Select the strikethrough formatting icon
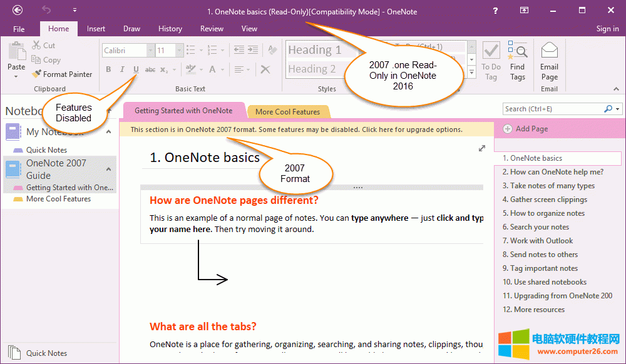Screen dimensions: 626x364 pos(150,69)
